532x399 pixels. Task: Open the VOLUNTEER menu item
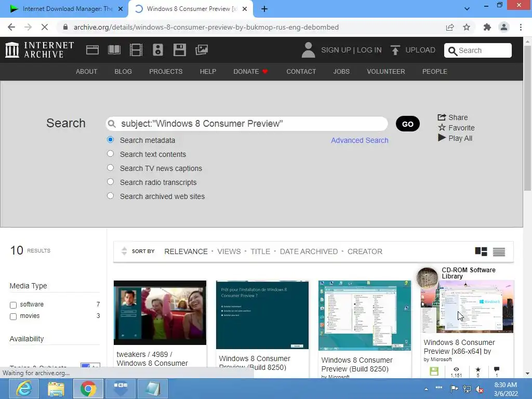click(x=386, y=72)
